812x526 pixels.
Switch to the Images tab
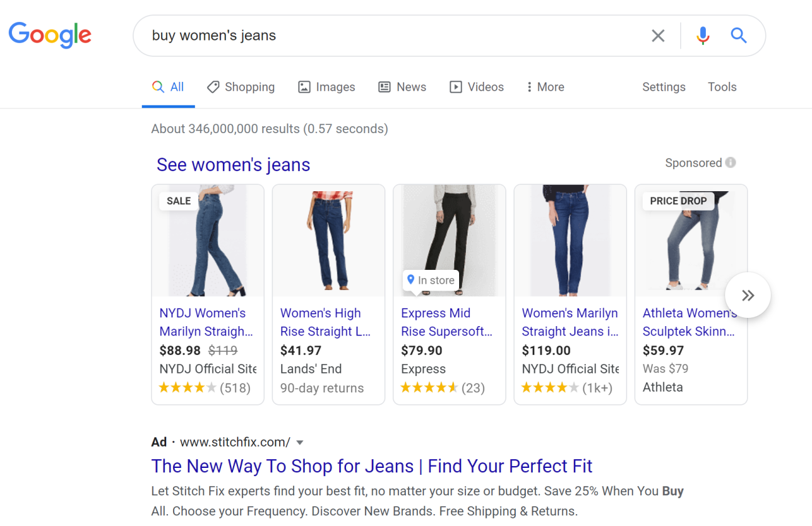327,87
